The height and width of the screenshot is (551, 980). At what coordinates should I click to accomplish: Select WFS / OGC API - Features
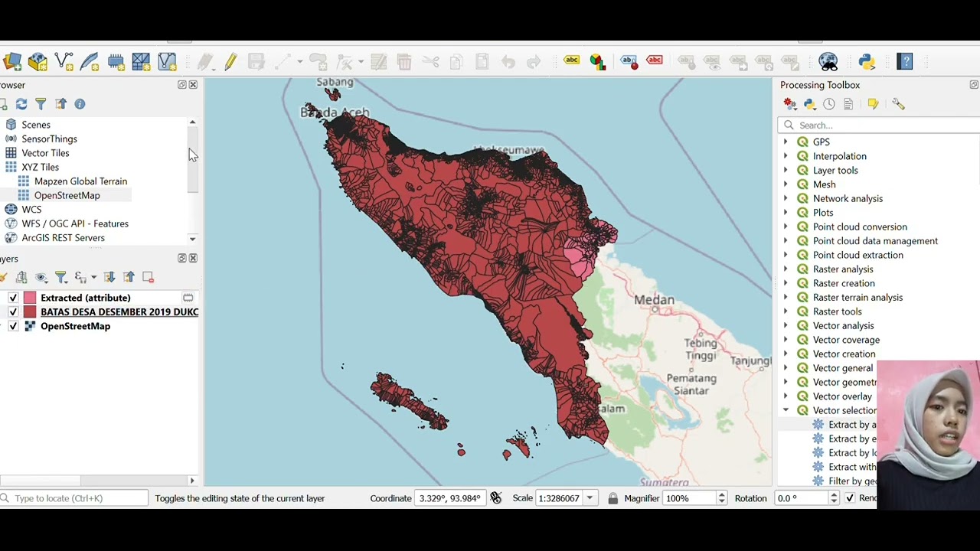[75, 223]
